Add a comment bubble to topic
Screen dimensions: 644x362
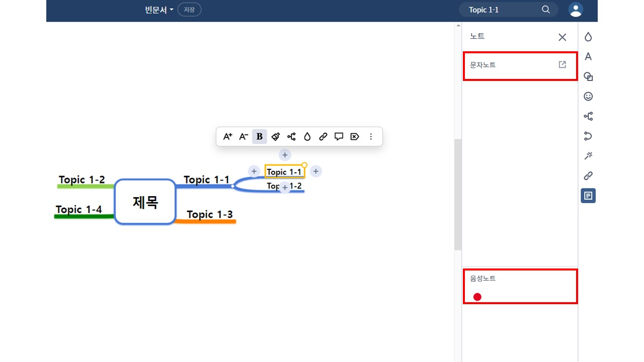tap(339, 136)
